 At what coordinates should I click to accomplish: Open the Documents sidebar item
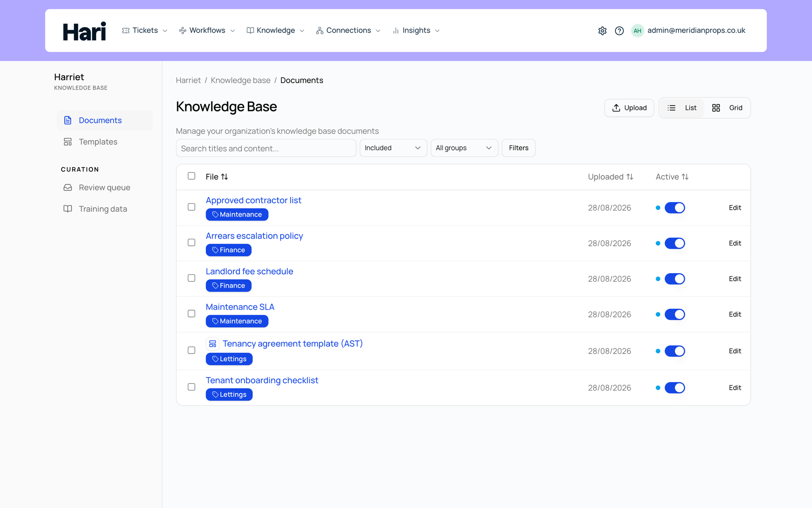[105, 120]
